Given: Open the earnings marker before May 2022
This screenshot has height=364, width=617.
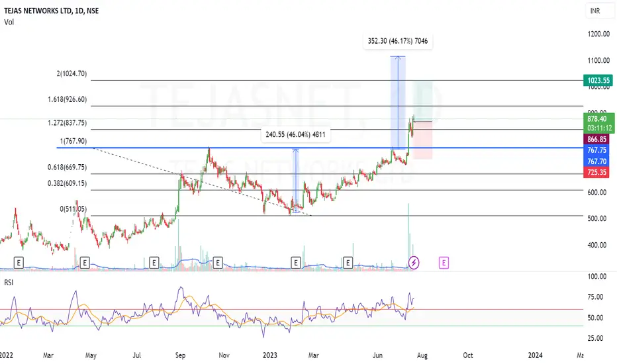Looking at the screenshot, I should (85, 263).
